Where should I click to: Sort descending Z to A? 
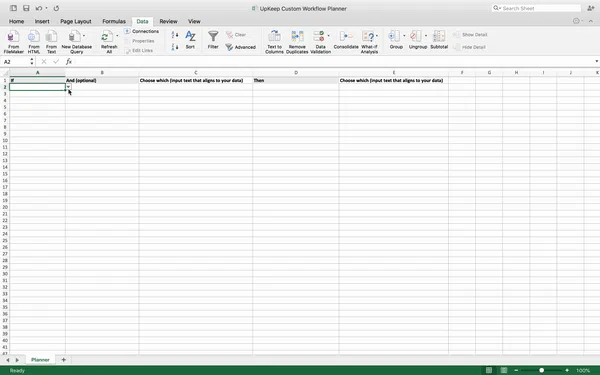tap(174, 47)
